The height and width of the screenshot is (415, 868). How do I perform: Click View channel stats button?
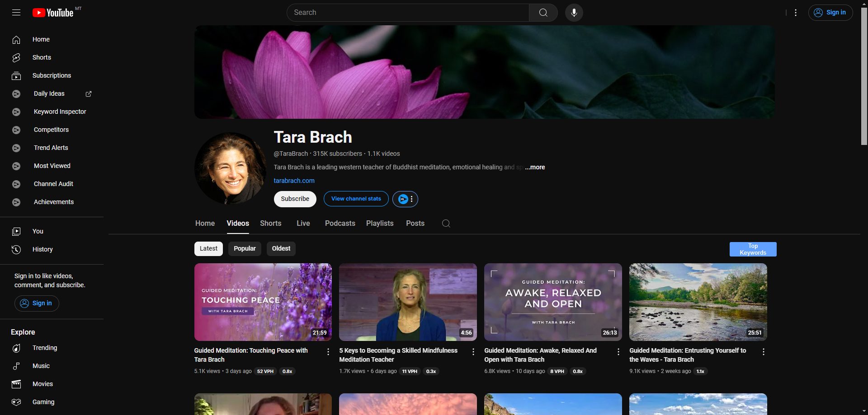pos(356,199)
